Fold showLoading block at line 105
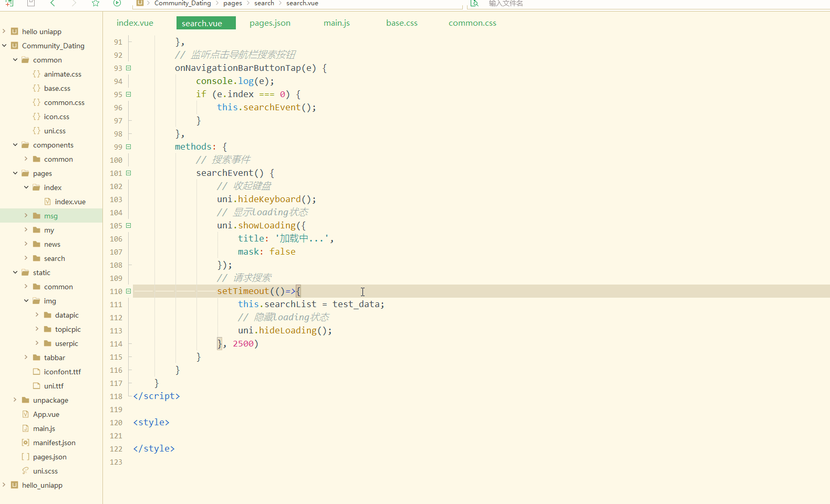Screen dimensions: 830x504 (128, 226)
